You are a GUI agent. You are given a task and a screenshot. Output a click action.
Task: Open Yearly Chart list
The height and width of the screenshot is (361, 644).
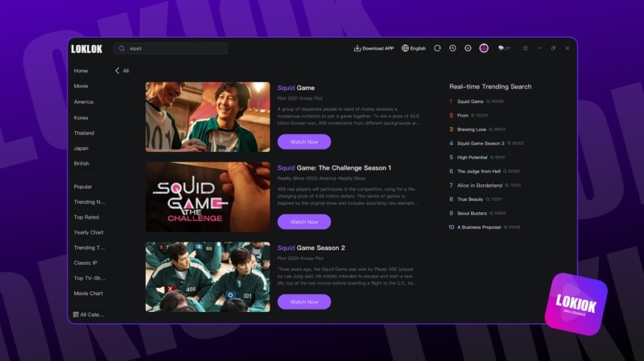[x=89, y=232]
